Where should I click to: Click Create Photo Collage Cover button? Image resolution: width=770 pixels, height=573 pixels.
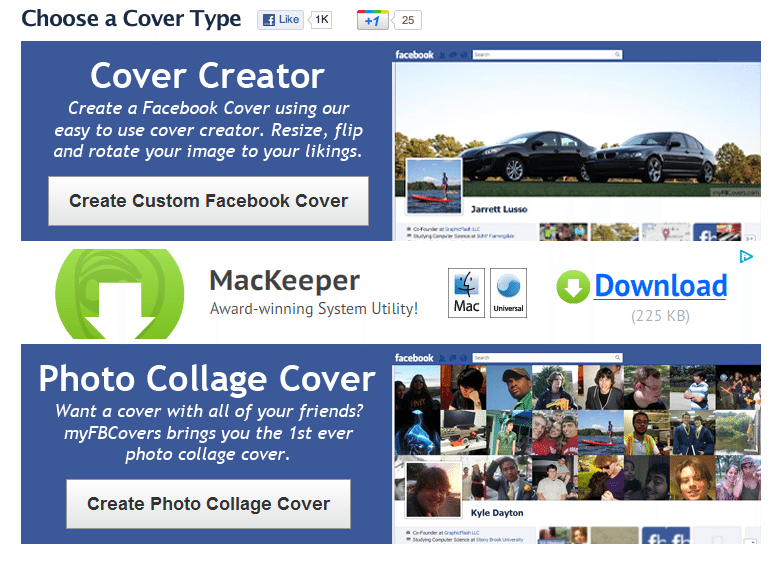click(208, 504)
